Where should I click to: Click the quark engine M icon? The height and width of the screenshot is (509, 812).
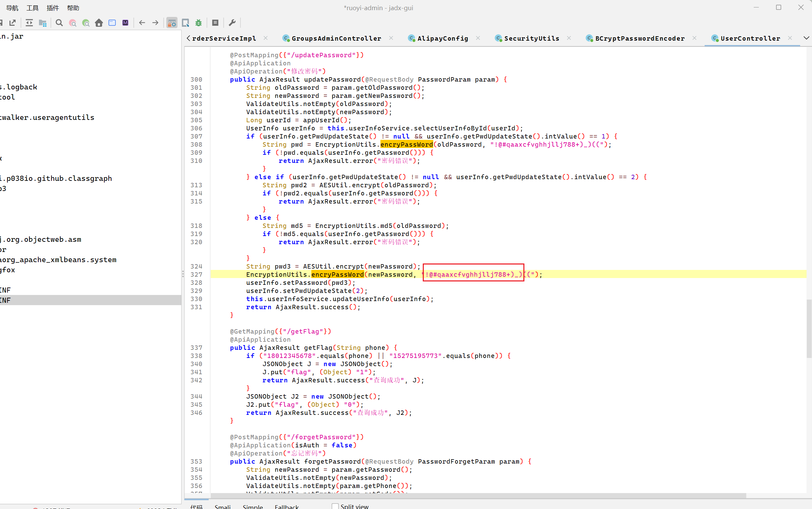[125, 23]
